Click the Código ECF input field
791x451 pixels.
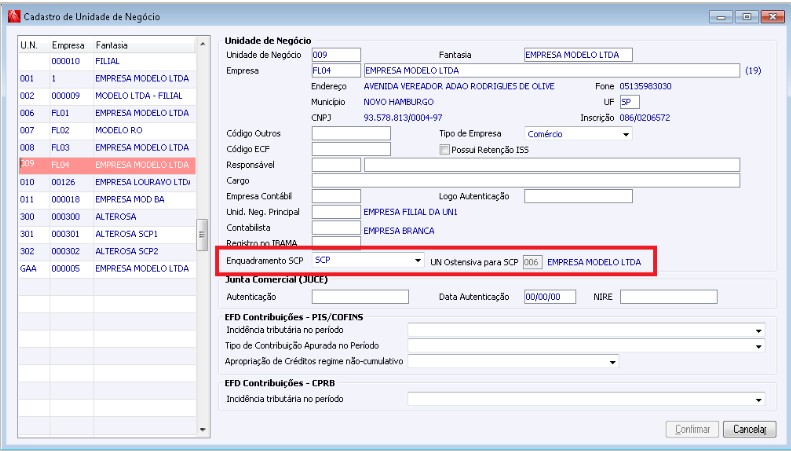pyautogui.click(x=351, y=149)
